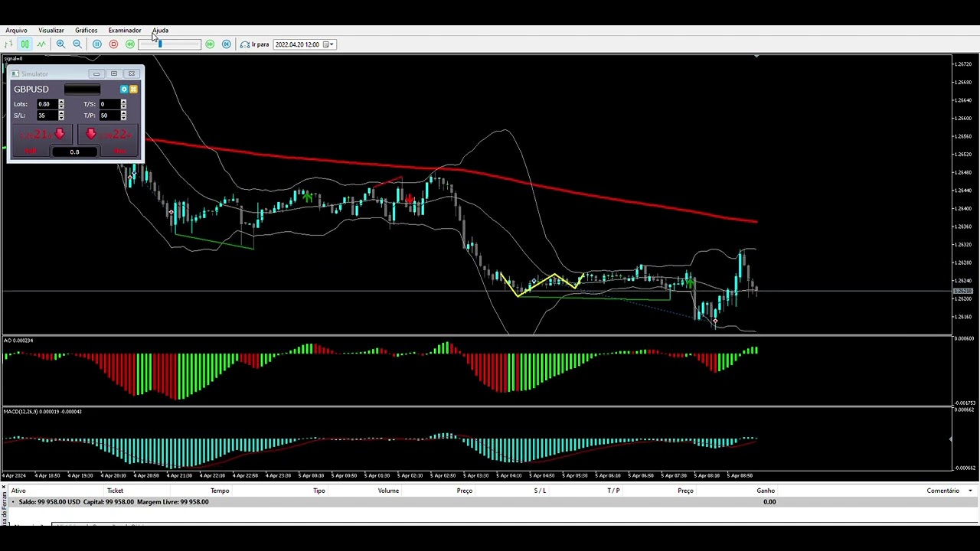Sort by the Comentário column
Image resolution: width=980 pixels, height=551 pixels.
(942, 491)
